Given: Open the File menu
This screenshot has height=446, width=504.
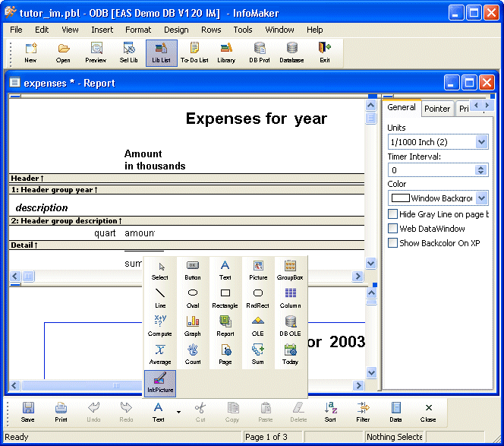Looking at the screenshot, I should [16, 30].
